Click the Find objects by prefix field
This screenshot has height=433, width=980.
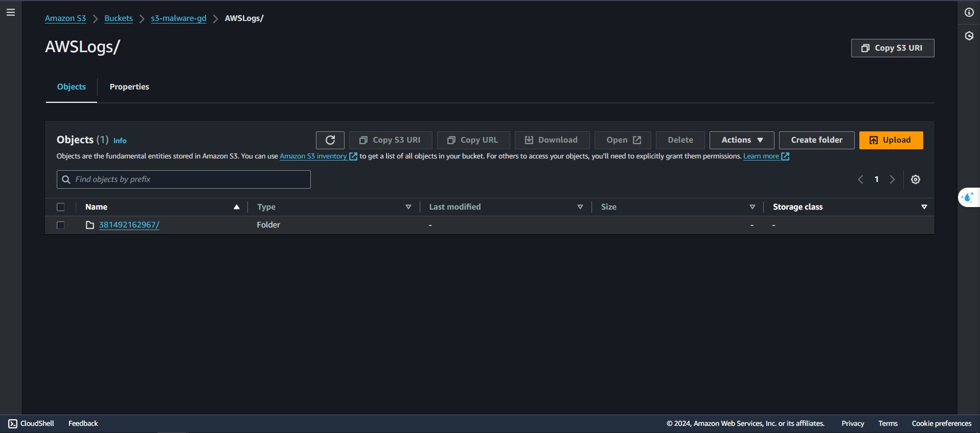189,179
